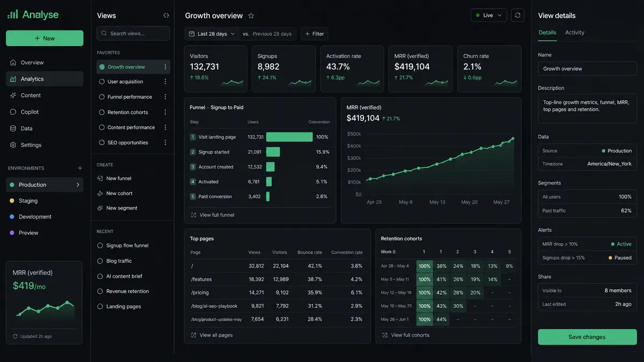644x362 pixels.
Task: Switch to the Activity tab
Action: pyautogui.click(x=575, y=32)
